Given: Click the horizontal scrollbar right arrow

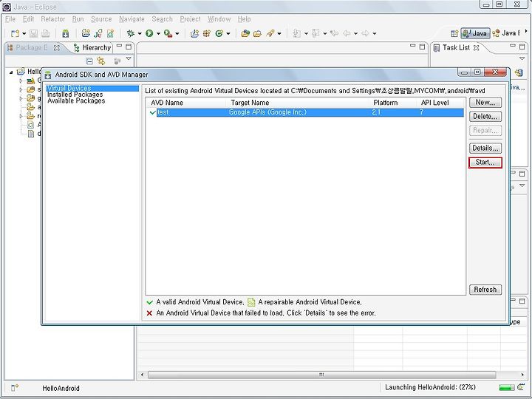Looking at the screenshot, I should [x=522, y=375].
